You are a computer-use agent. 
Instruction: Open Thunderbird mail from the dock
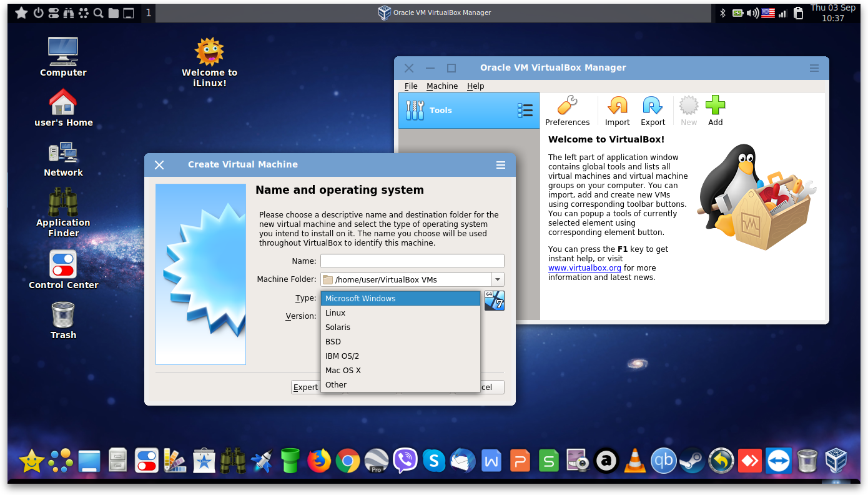tap(463, 461)
